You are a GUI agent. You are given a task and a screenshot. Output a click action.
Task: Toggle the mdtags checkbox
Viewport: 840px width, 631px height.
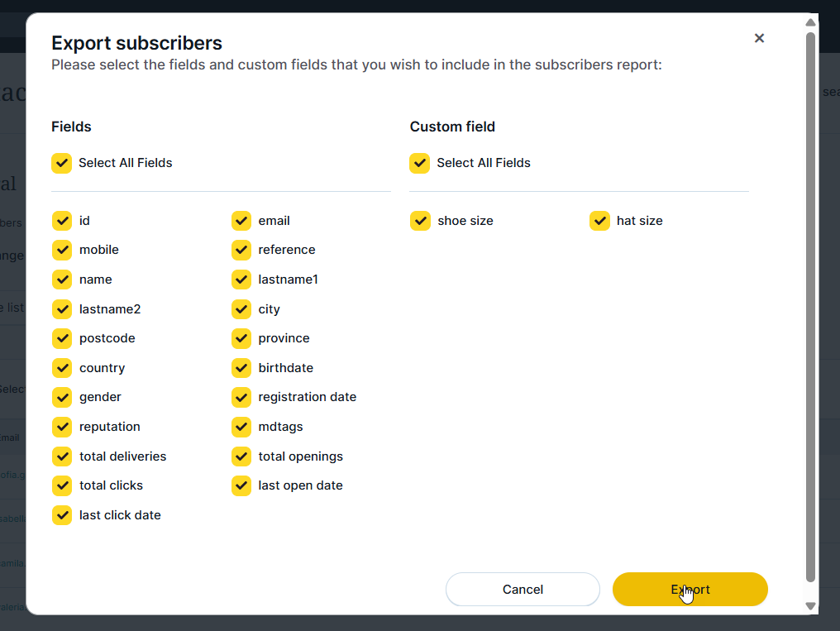click(241, 427)
